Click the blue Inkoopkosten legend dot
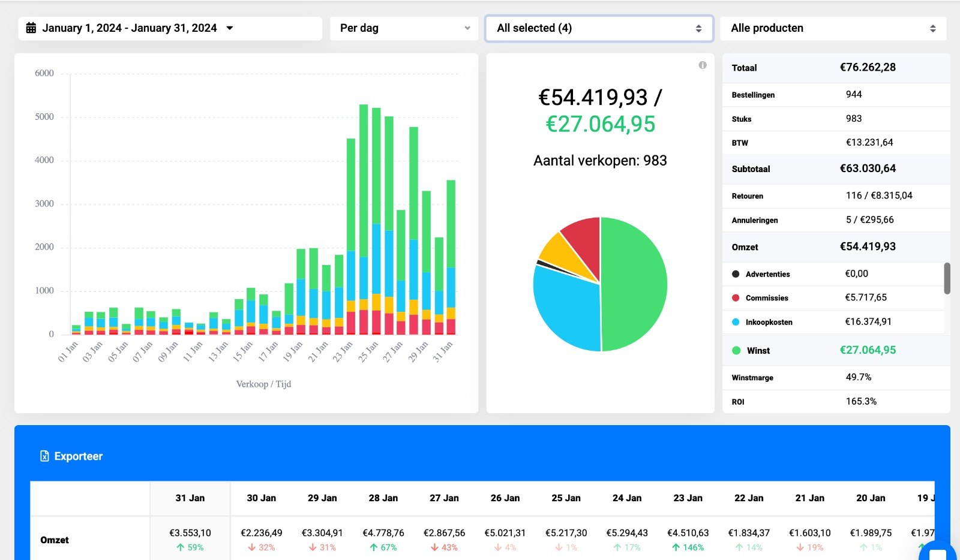960x560 pixels. point(736,322)
